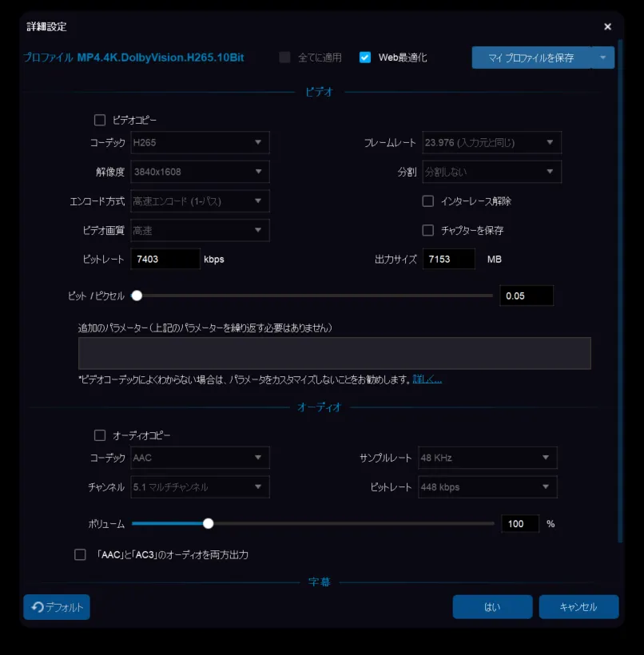Click the video ビットレート 7403 field

click(x=165, y=259)
